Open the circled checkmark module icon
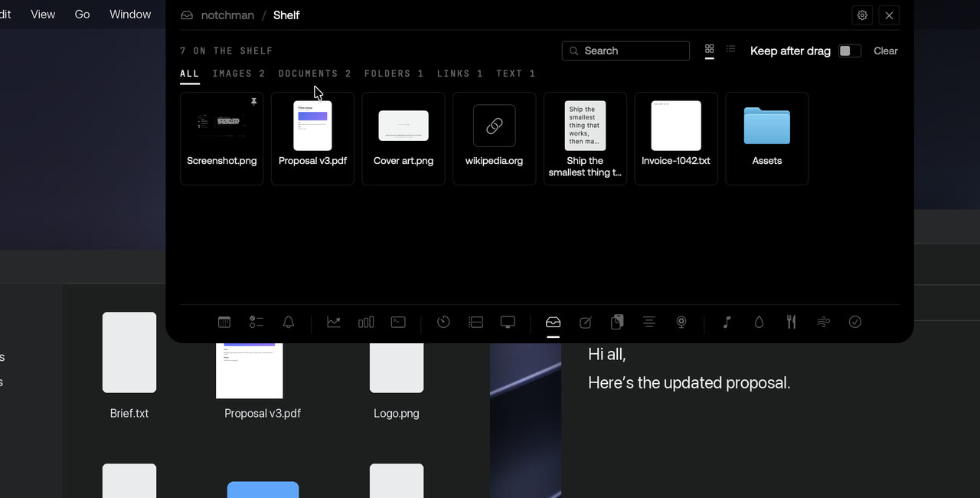Image resolution: width=980 pixels, height=498 pixels. (x=855, y=323)
